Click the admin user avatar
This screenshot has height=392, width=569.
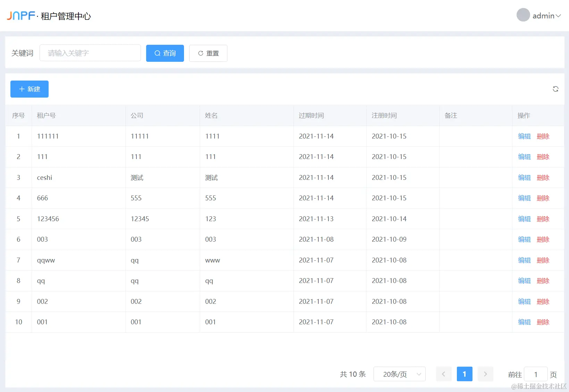pyautogui.click(x=523, y=15)
